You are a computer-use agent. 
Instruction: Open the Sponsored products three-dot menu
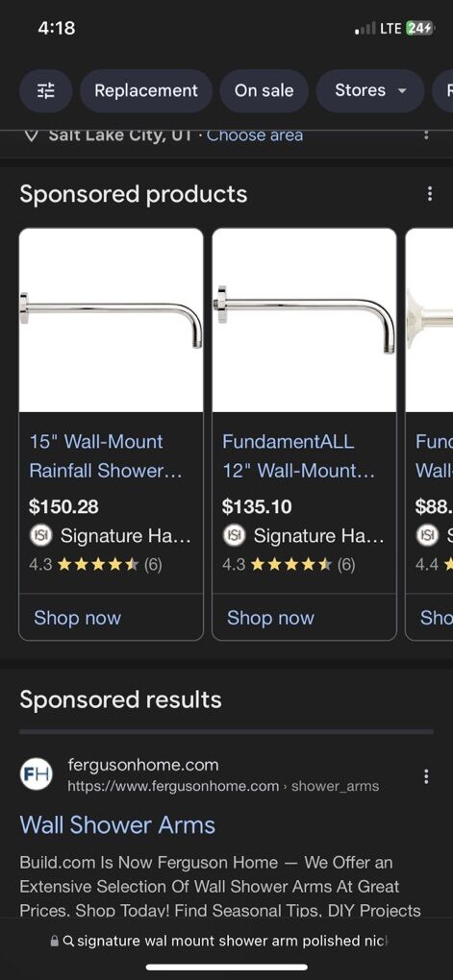click(429, 194)
